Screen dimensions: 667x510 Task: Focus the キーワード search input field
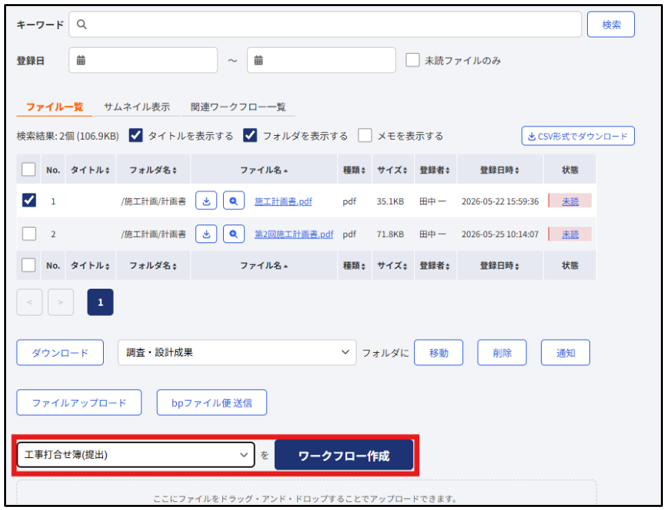tap(325, 25)
